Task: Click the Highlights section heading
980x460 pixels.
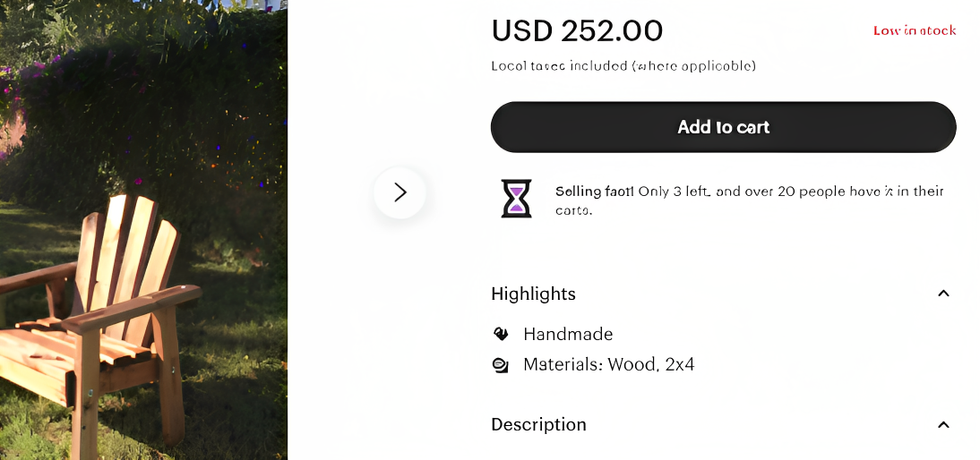Action: pyautogui.click(x=533, y=294)
